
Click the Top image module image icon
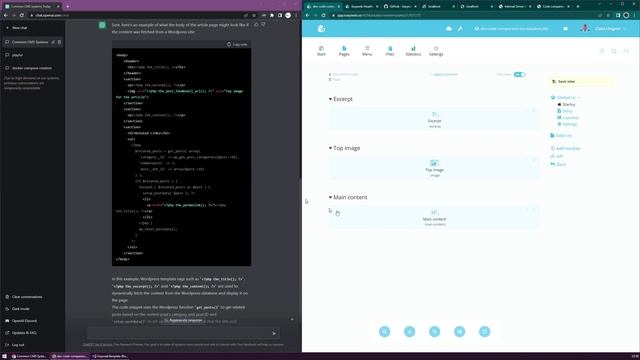(x=434, y=163)
